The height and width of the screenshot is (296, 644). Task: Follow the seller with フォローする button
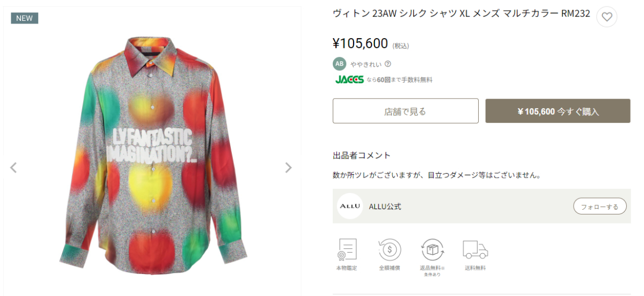tap(599, 206)
